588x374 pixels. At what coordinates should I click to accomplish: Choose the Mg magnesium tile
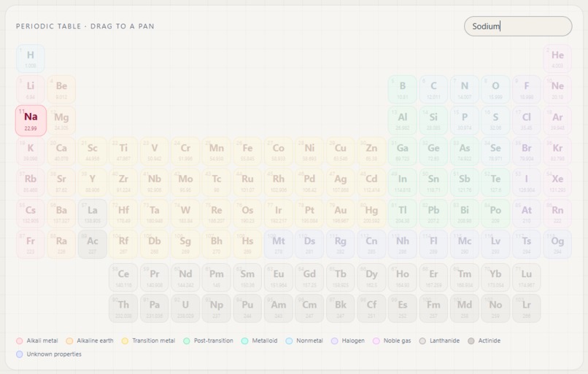coord(61,121)
